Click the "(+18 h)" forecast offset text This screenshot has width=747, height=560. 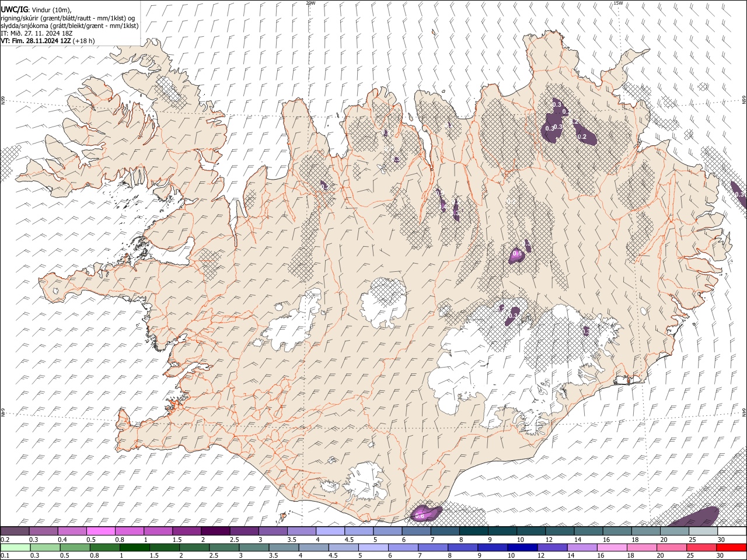pos(84,41)
